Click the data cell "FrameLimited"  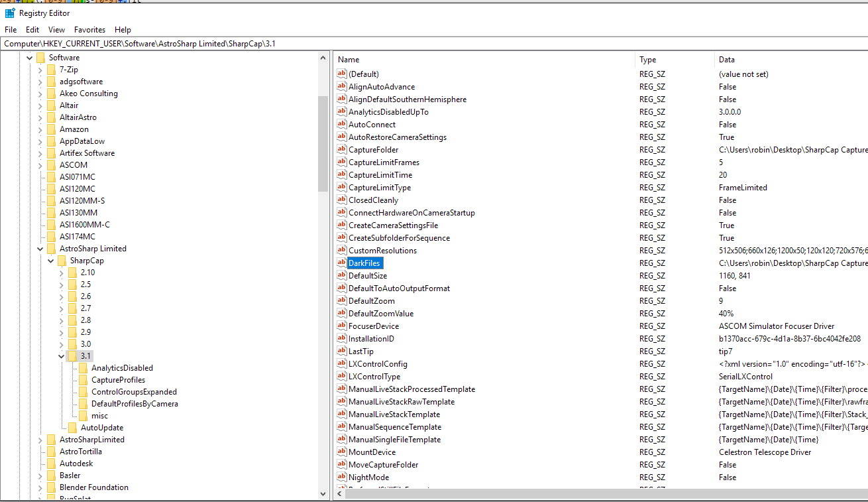tap(743, 188)
